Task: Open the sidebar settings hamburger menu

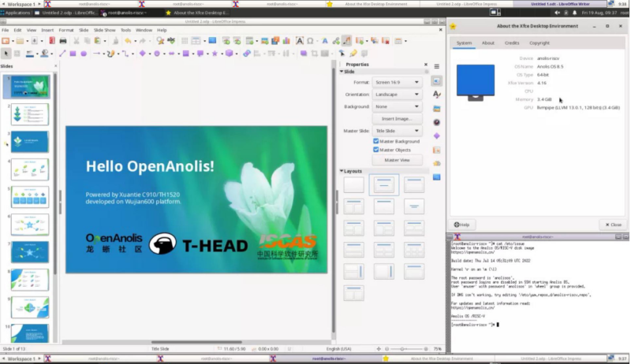Action: [x=437, y=66]
